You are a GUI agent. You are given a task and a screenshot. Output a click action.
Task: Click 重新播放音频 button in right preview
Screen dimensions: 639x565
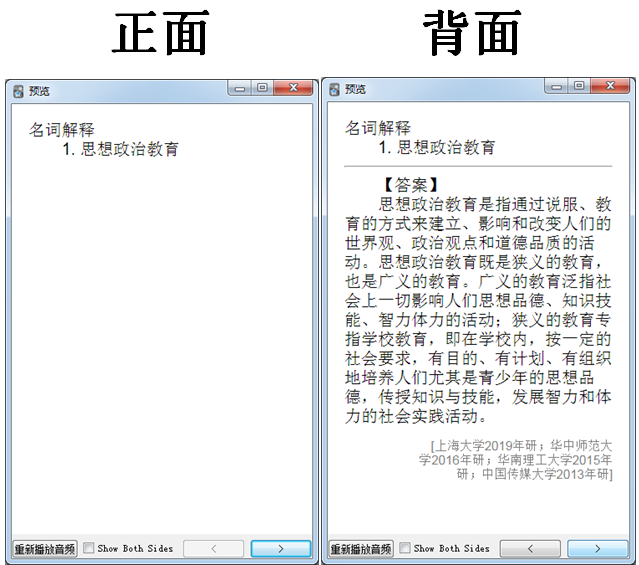pyautogui.click(x=361, y=549)
